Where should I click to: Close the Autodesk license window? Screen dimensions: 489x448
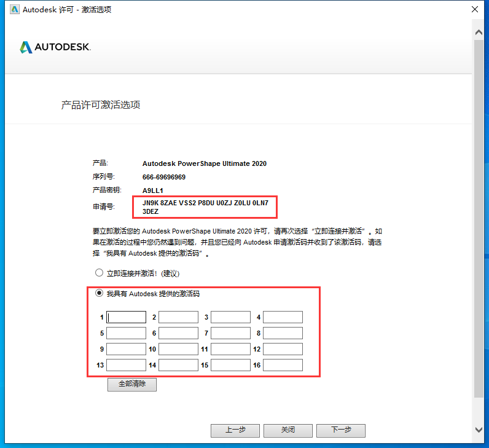point(475,9)
